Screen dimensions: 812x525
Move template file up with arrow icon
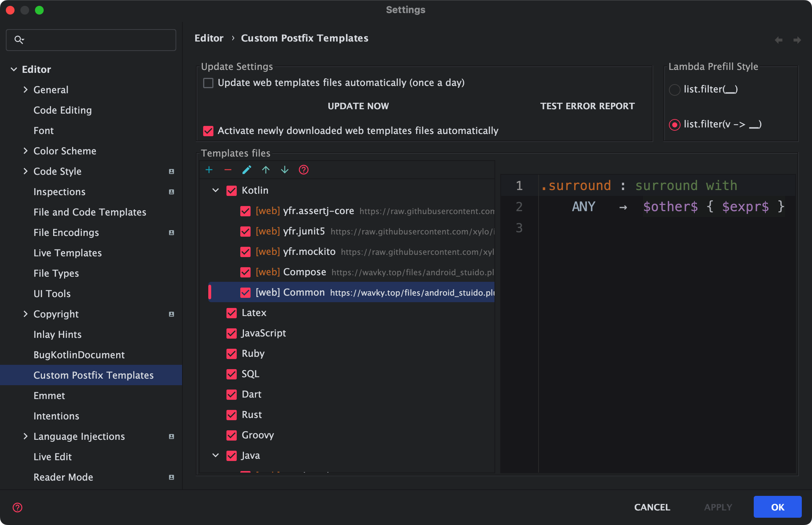pos(266,170)
